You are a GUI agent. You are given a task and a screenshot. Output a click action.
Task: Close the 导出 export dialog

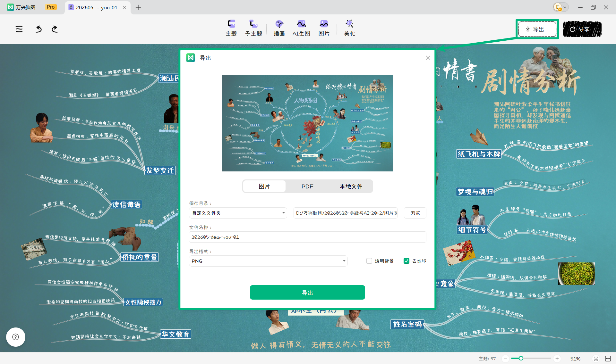click(428, 58)
